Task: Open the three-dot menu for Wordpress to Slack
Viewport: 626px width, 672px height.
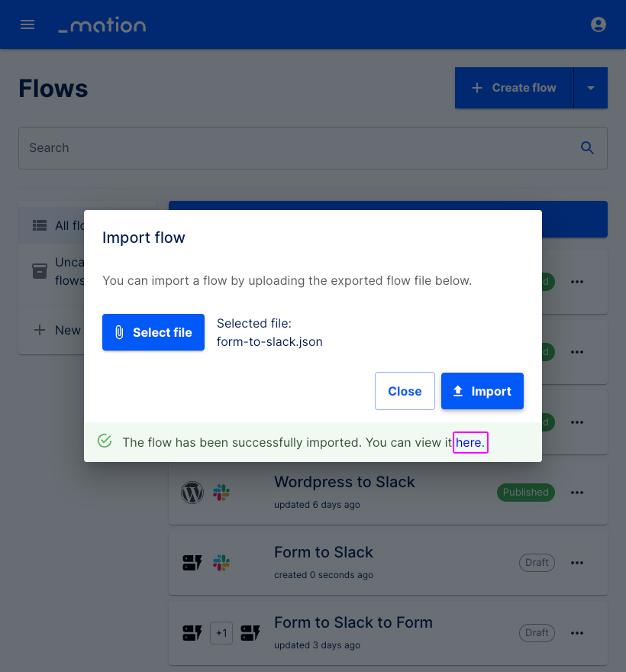Action: tap(577, 492)
